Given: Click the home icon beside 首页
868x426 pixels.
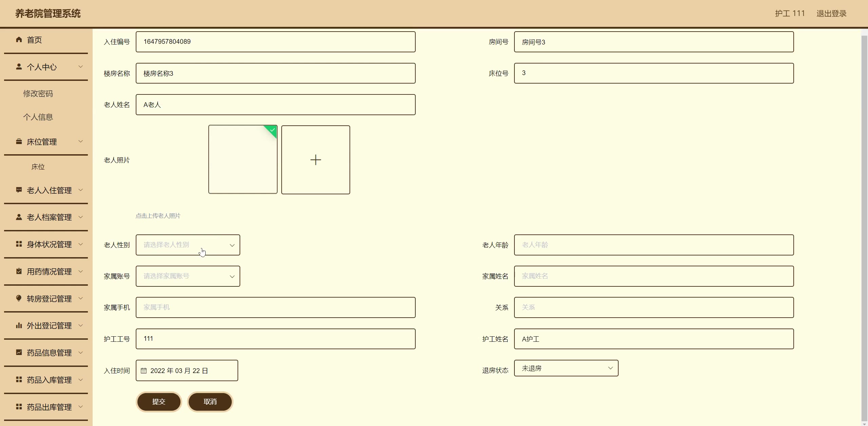Looking at the screenshot, I should coord(19,40).
